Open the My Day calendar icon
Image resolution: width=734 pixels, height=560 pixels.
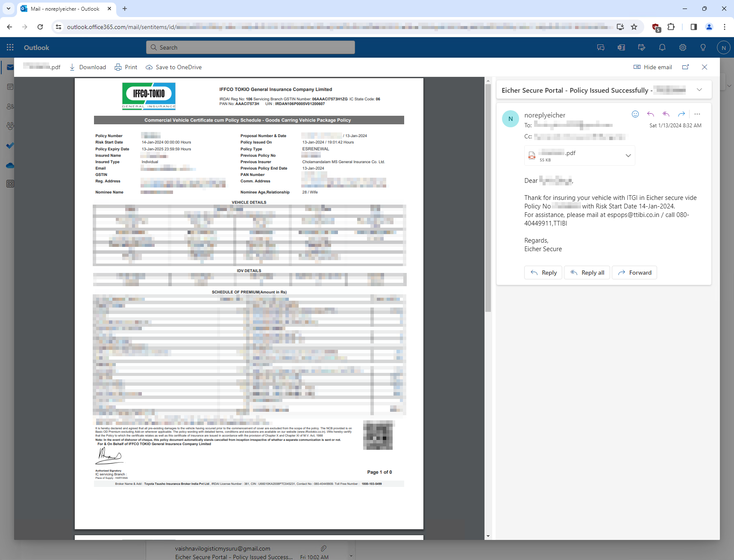pyautogui.click(x=642, y=47)
